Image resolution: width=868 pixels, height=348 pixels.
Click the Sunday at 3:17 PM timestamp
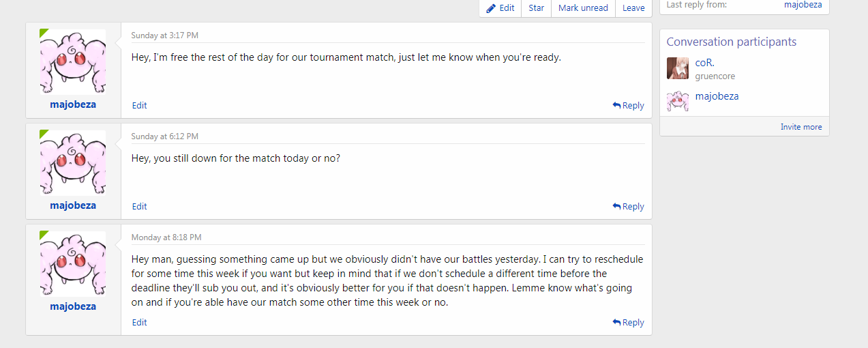click(165, 35)
